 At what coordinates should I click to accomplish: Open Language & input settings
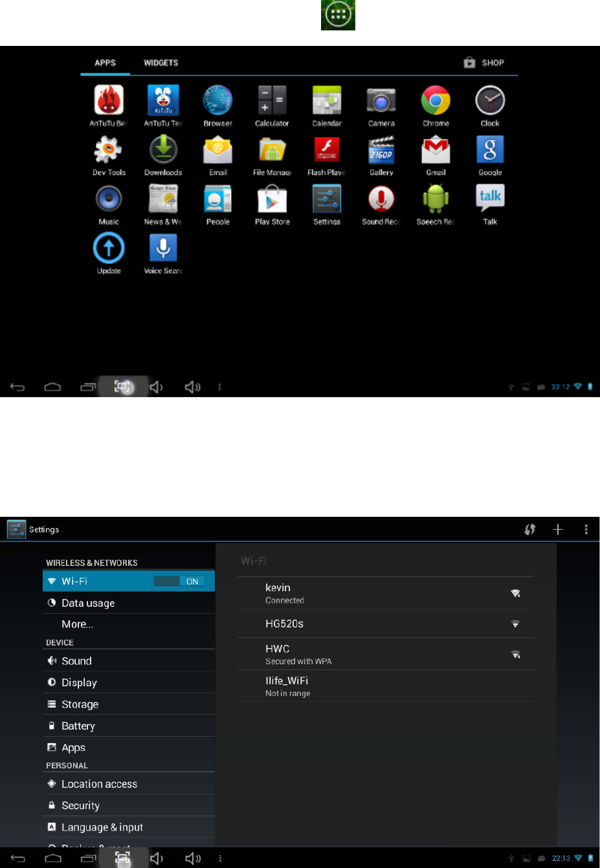click(x=129, y=827)
